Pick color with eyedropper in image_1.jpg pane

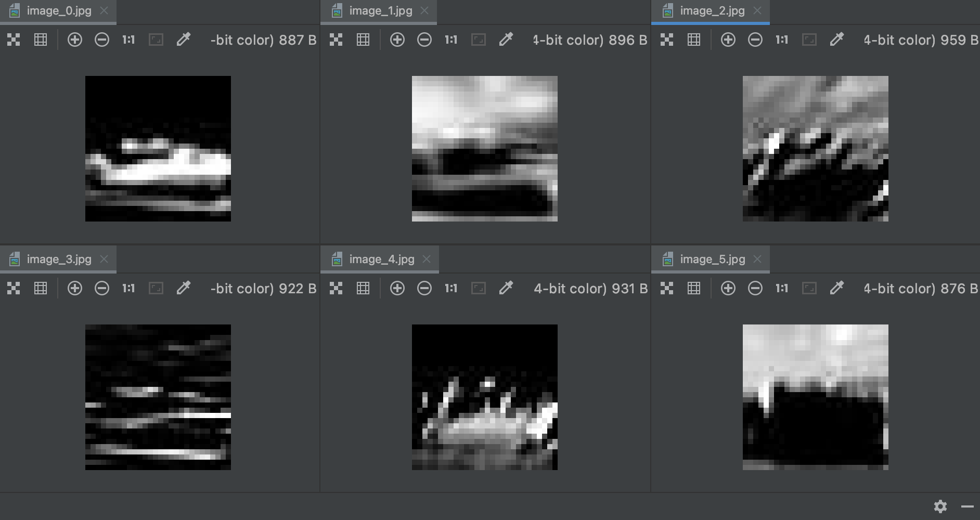pos(506,40)
